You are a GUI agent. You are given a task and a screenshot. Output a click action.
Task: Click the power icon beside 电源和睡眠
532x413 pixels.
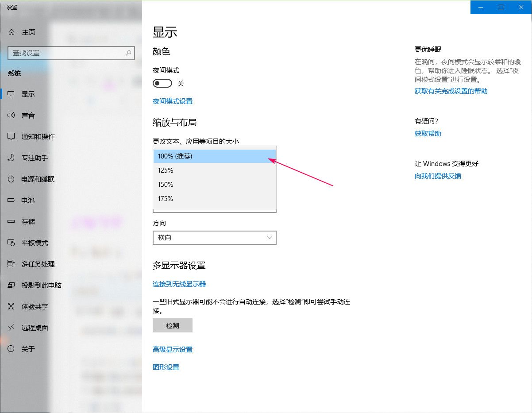11,179
